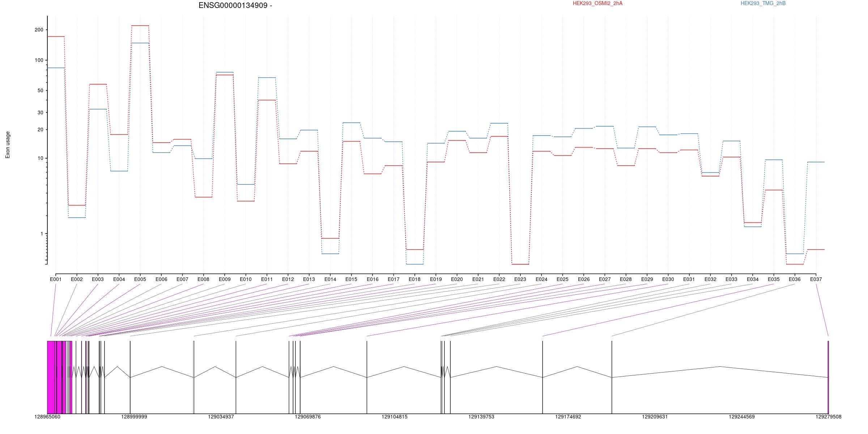Click the y-axis value 10
868x434 pixels.
pyautogui.click(x=40, y=158)
